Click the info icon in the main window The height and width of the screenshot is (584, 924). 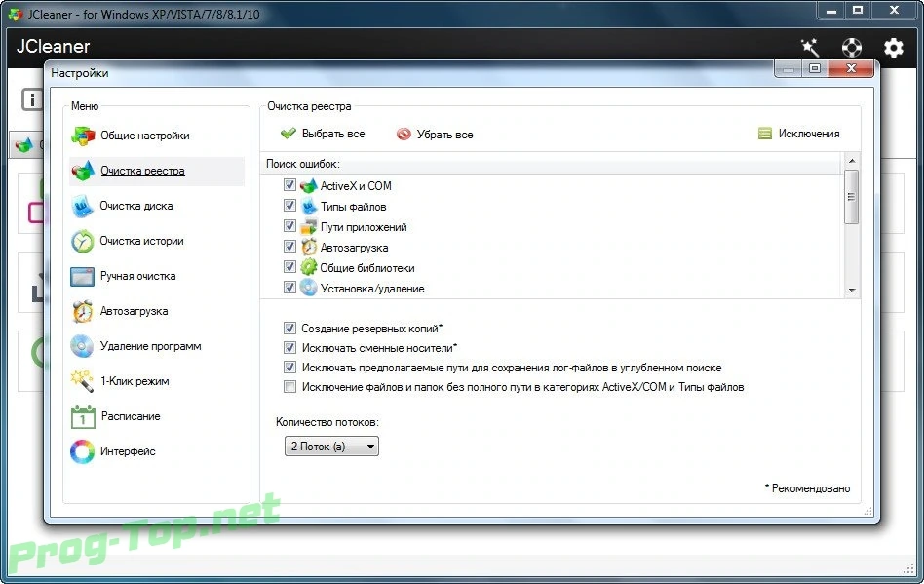click(x=32, y=99)
